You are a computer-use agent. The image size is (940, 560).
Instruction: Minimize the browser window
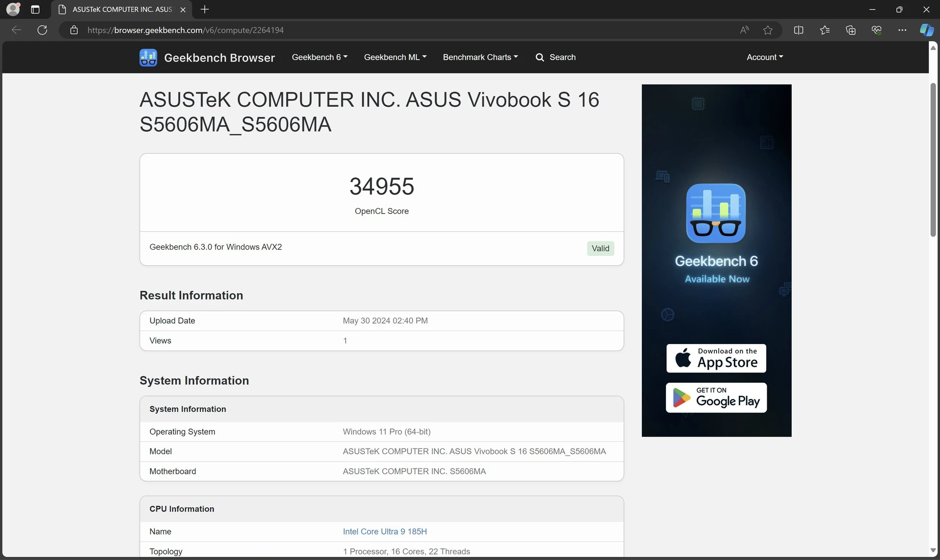(872, 9)
